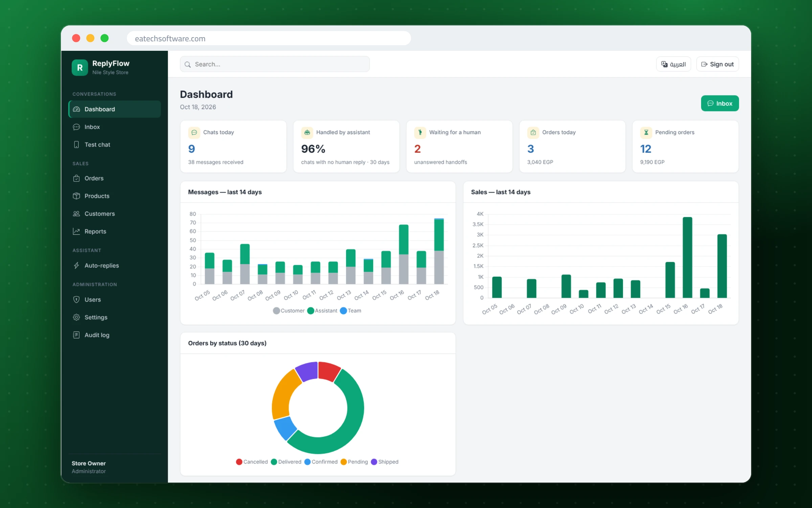Open the Inbox menu item
Screen dimensions: 812x508
114,127
